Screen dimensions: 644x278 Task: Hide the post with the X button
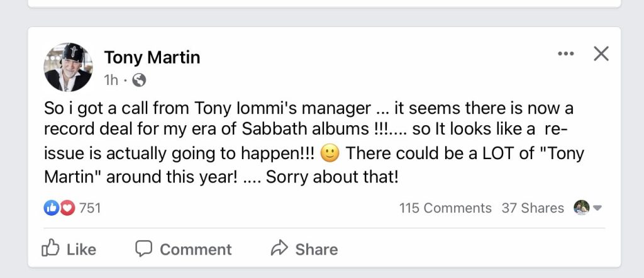click(601, 55)
